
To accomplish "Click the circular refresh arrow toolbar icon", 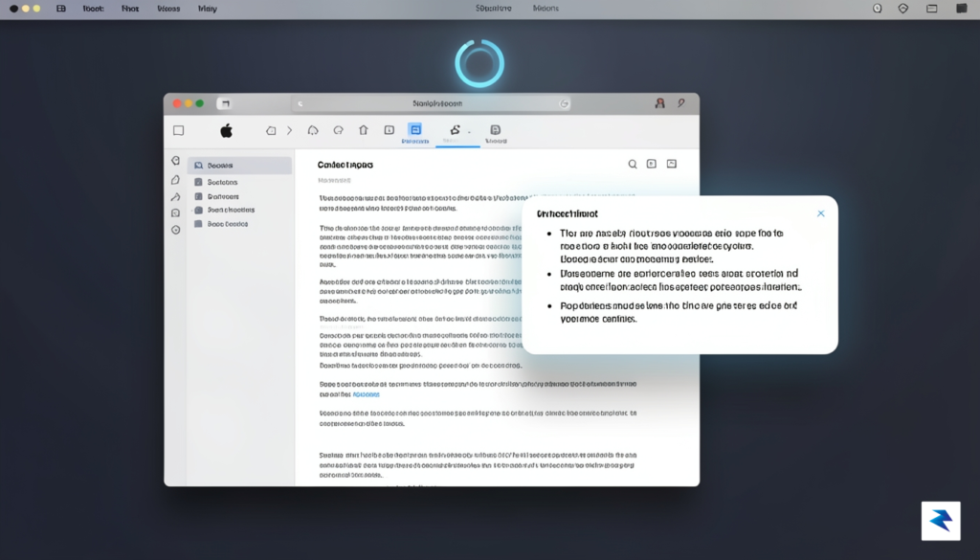I will coord(338,130).
